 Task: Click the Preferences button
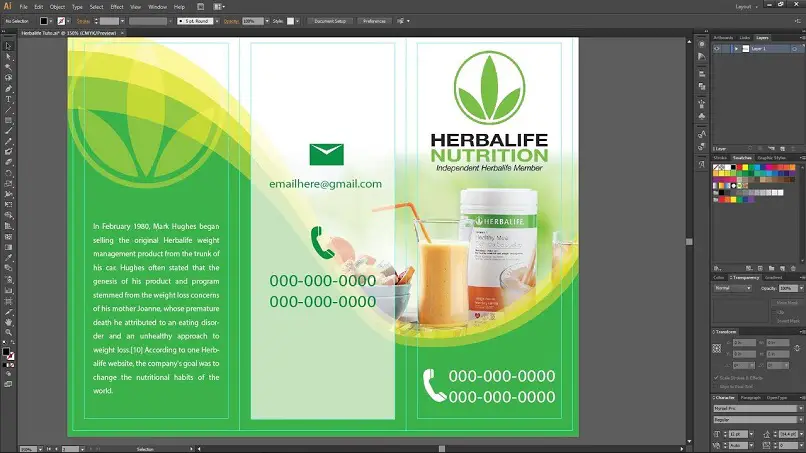(374, 21)
